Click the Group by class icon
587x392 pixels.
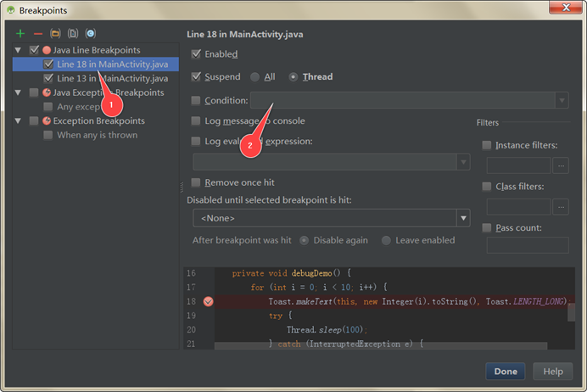(90, 33)
